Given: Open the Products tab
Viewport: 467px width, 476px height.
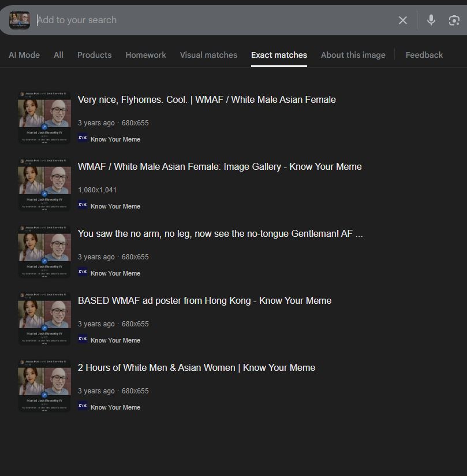Looking at the screenshot, I should [94, 55].
